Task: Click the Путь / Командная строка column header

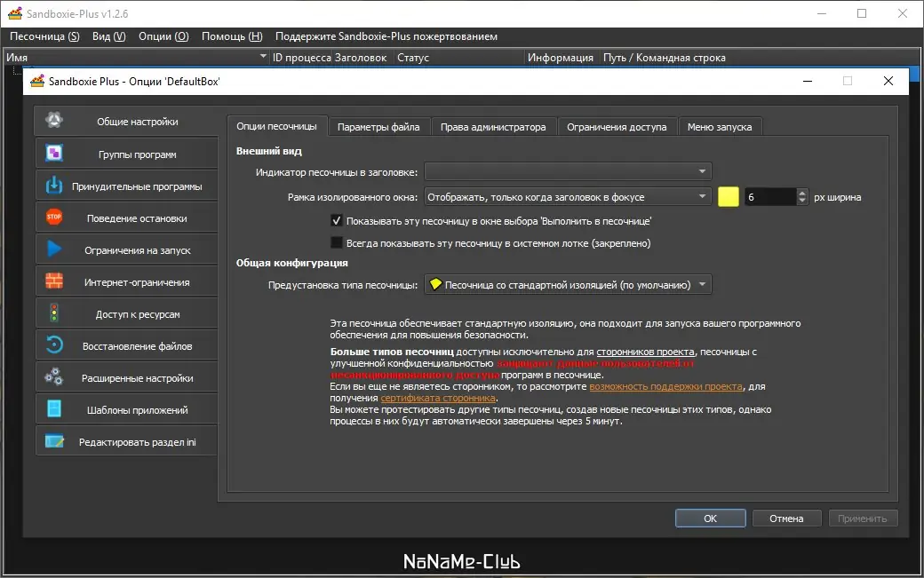Action: (x=665, y=57)
